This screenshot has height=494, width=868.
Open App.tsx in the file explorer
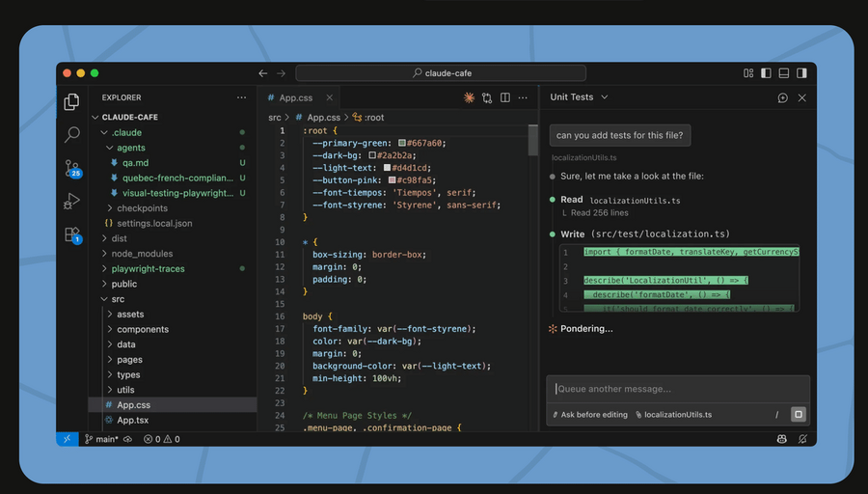pos(133,421)
